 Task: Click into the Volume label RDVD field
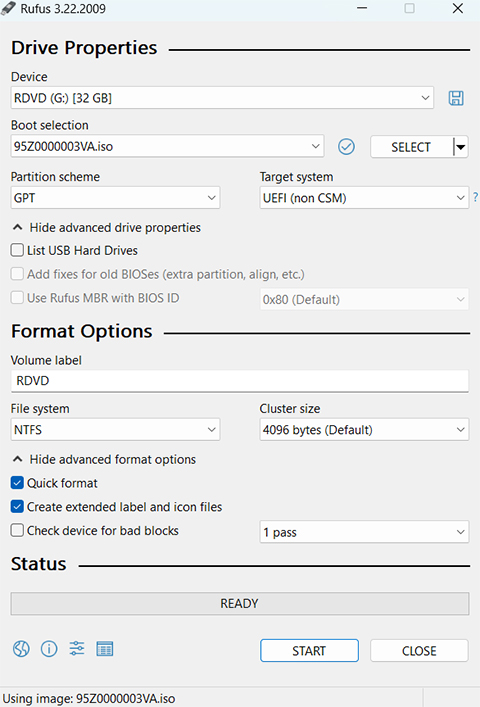point(240,381)
